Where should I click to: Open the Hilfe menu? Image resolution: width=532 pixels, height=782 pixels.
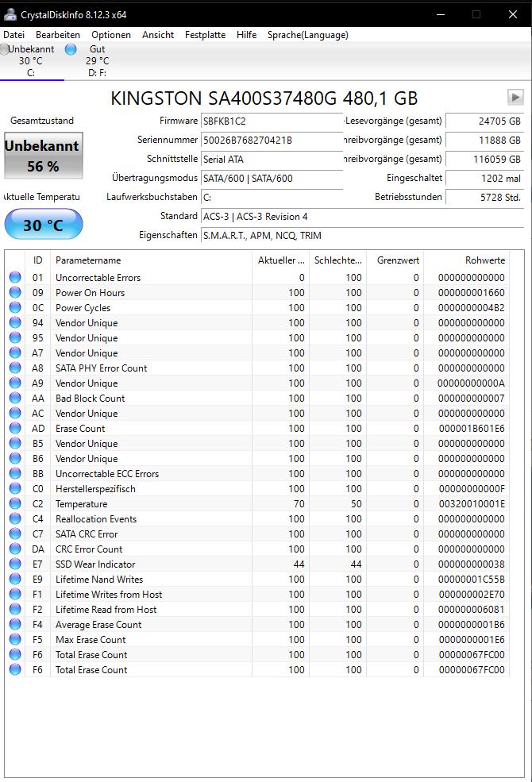click(246, 35)
